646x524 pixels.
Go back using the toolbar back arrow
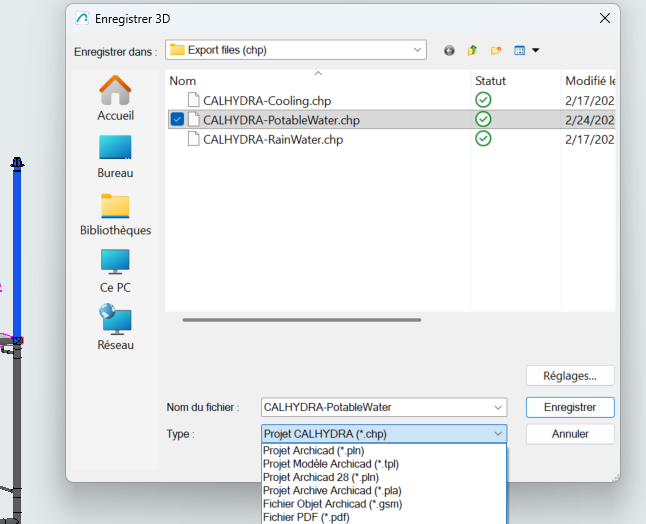coord(449,51)
